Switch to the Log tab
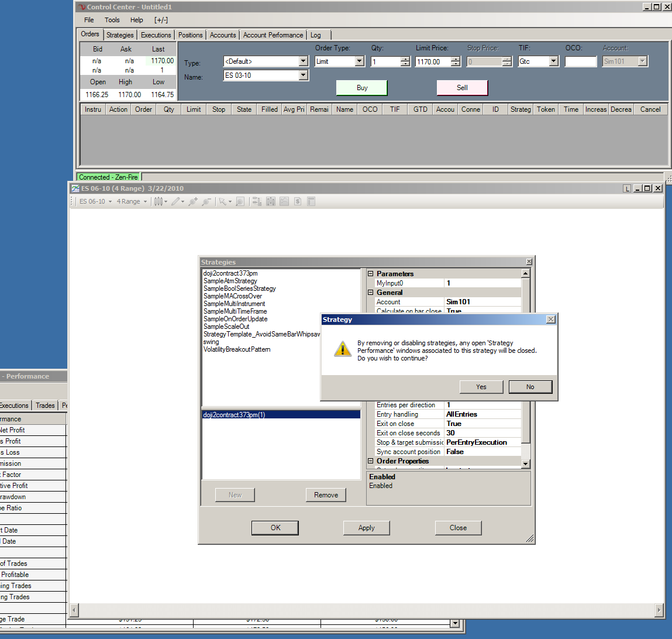 click(316, 35)
